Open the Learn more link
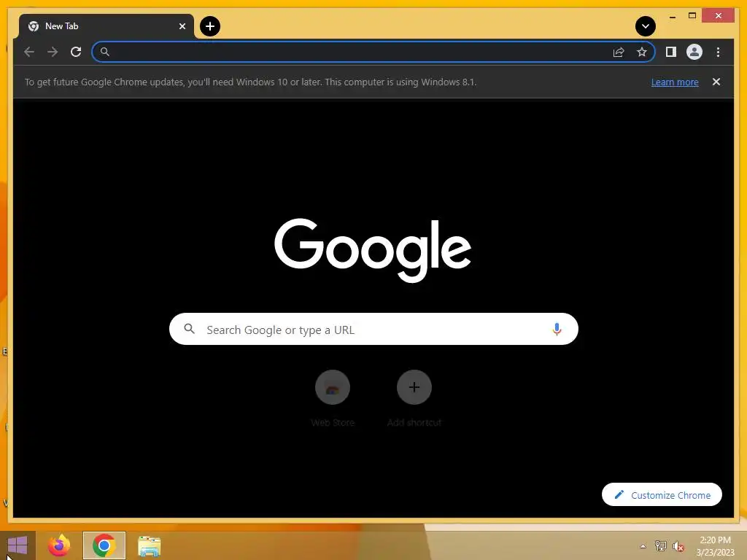This screenshot has height=560, width=747. (x=675, y=82)
